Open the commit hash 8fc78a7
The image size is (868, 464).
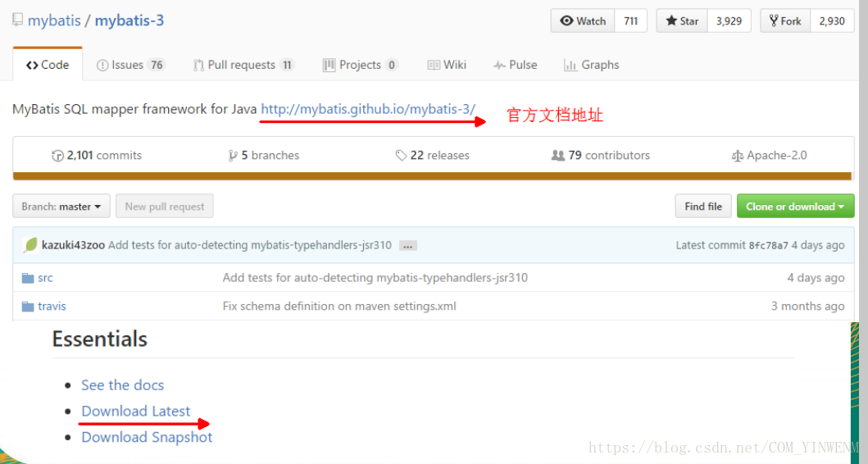(768, 245)
